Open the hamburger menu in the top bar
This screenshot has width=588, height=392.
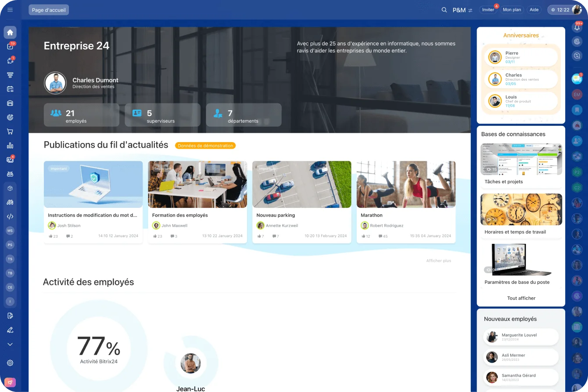[10, 10]
